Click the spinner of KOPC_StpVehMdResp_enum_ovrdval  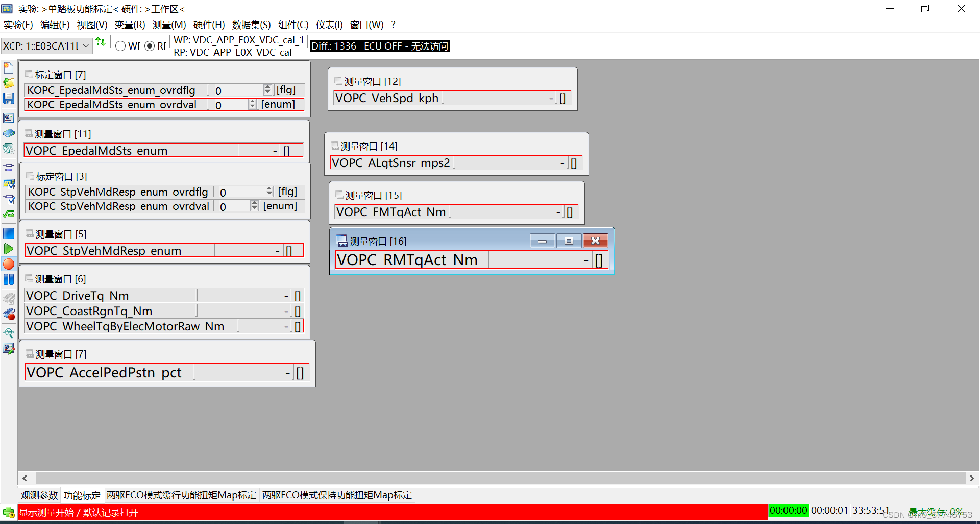point(254,206)
